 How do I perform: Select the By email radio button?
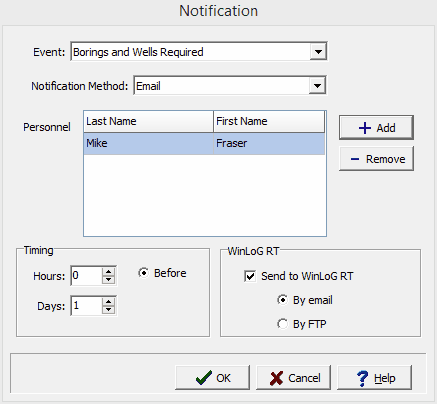pyautogui.click(x=282, y=300)
